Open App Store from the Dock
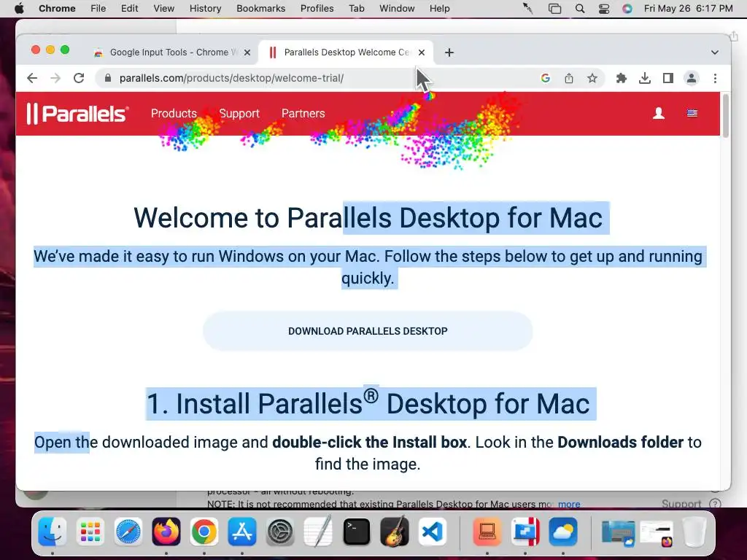This screenshot has height=560, width=747. tap(242, 532)
